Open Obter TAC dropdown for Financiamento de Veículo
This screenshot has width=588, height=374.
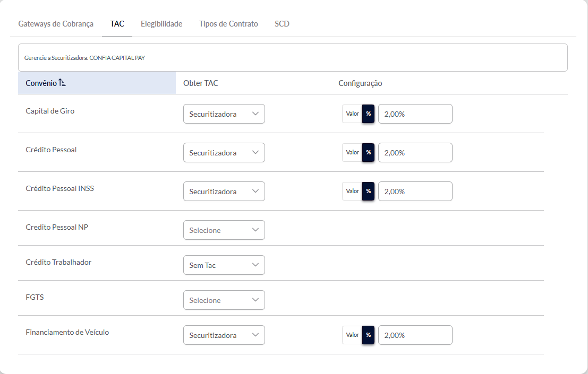tap(224, 335)
